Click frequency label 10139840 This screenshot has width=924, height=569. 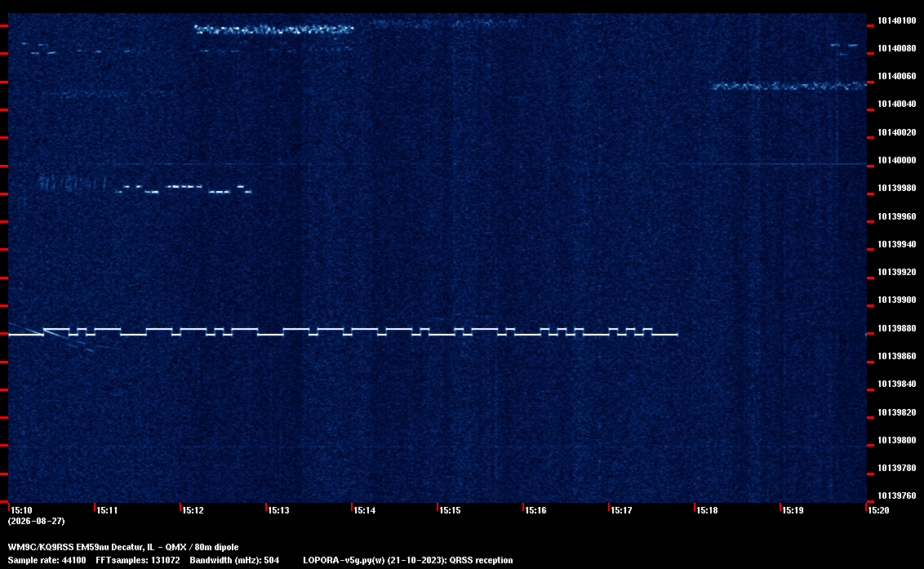[x=897, y=384]
